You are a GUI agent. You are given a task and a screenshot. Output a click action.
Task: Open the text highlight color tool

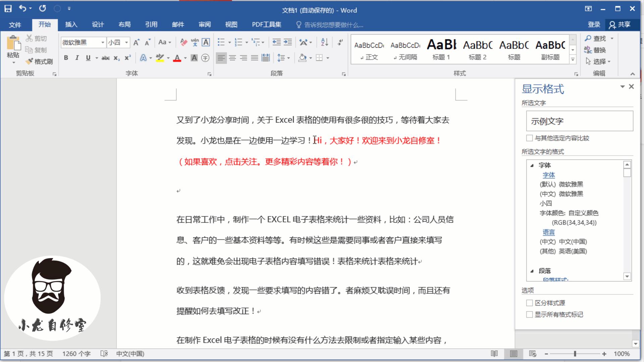[x=160, y=58]
